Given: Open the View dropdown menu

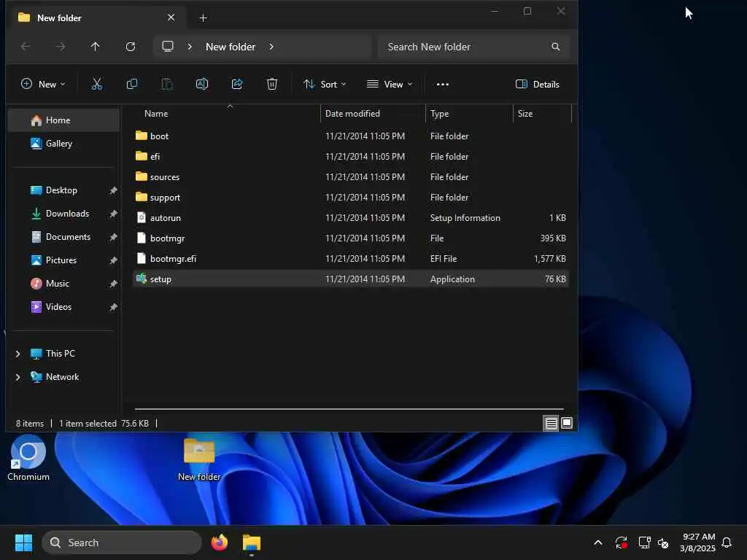Looking at the screenshot, I should click(390, 85).
